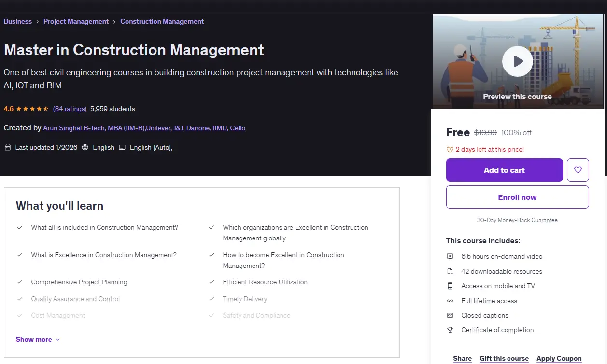Click the 4.6 rating score
607x364 pixels.
click(9, 109)
